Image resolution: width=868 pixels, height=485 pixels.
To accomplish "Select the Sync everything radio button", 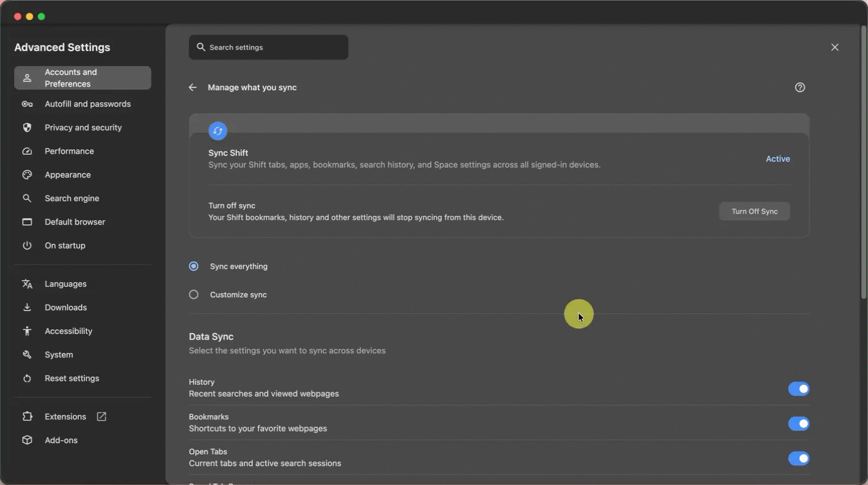I will pyautogui.click(x=194, y=266).
